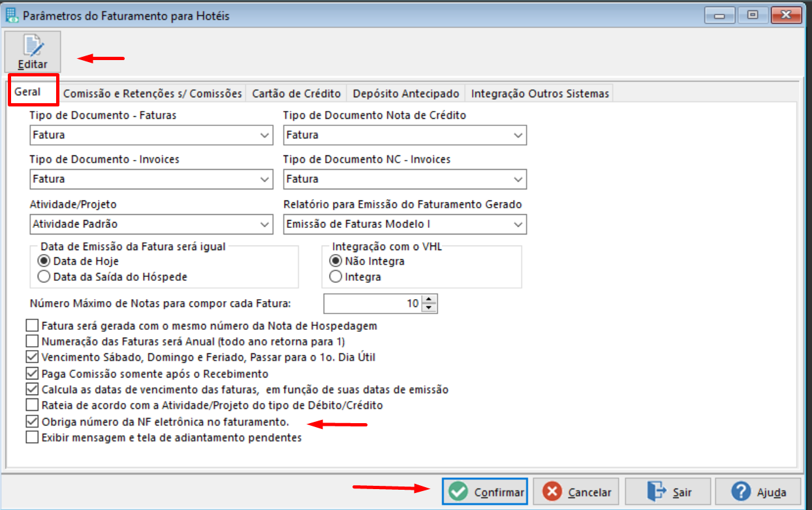Switch to the Depósito Antecipado tab
The image size is (812, 510).
[x=406, y=93]
